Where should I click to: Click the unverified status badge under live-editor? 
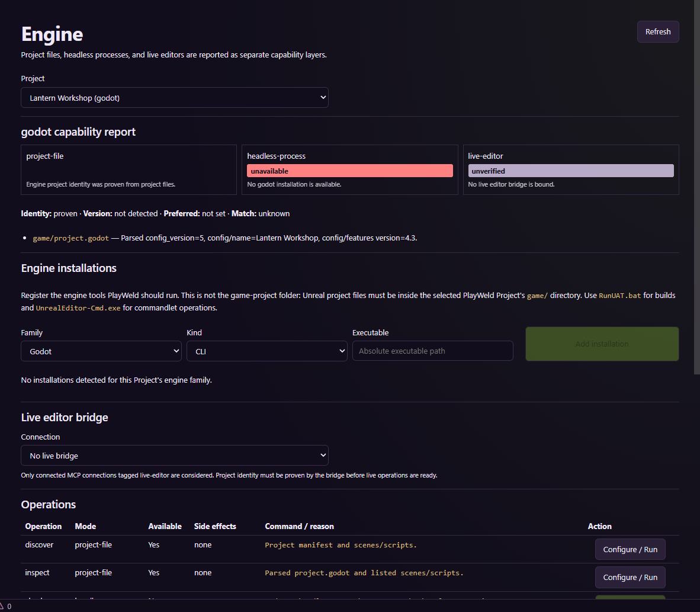click(x=571, y=171)
